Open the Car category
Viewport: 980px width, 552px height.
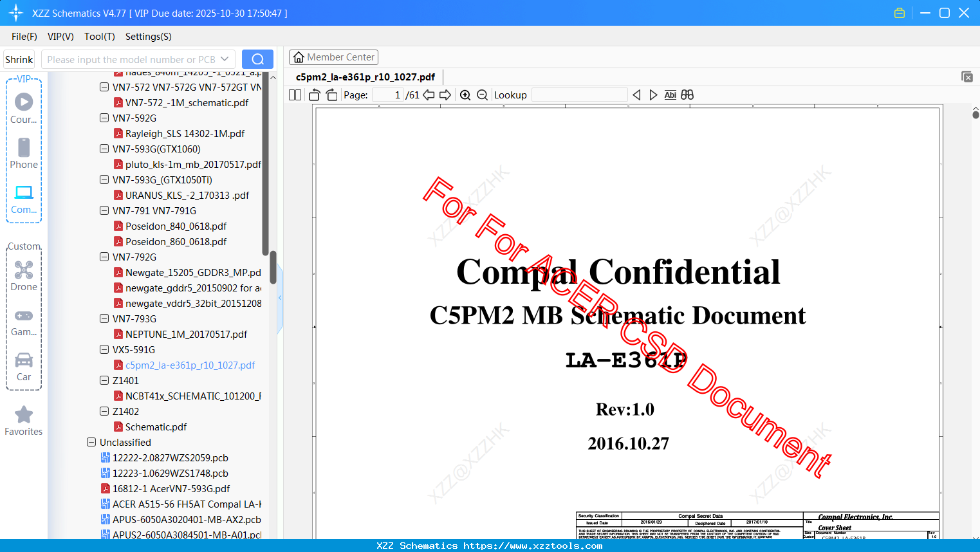[x=24, y=366]
